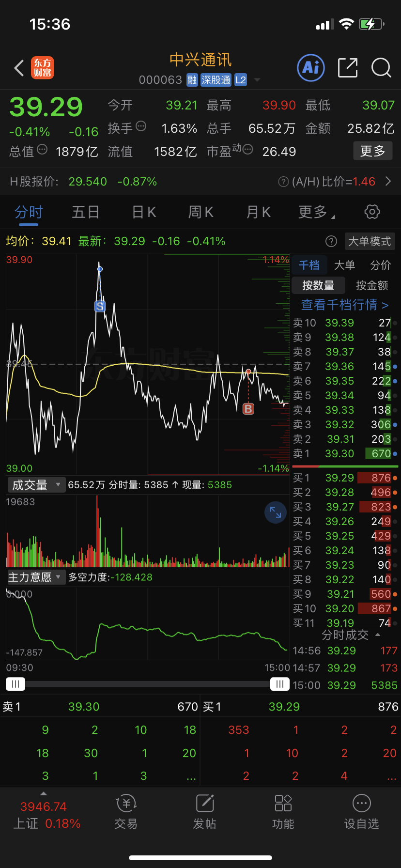Tap 卖1 price 39.30 order row
Viewport: 401px width, 868px height.
(x=345, y=454)
